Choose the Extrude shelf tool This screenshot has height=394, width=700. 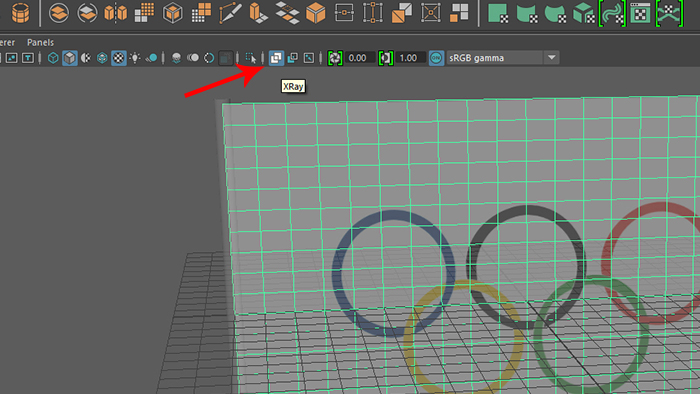(x=258, y=13)
